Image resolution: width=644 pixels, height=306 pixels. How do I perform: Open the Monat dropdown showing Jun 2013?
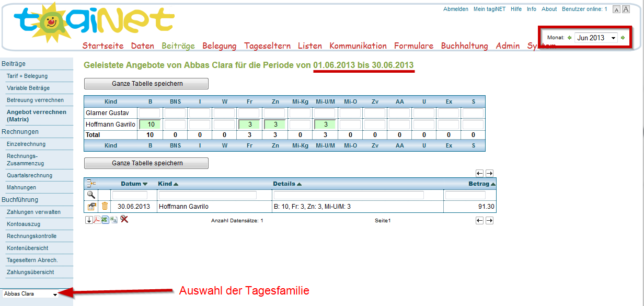tap(596, 38)
